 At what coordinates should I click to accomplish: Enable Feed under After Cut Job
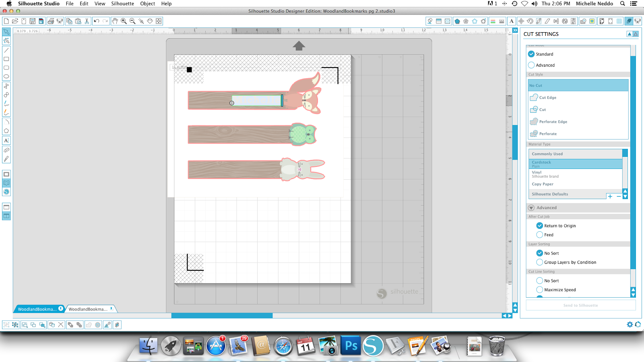[x=540, y=234]
